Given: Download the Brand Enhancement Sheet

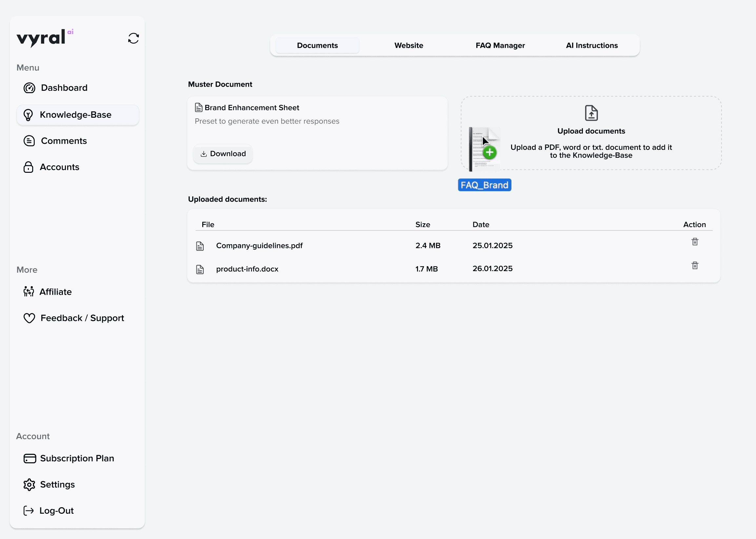Looking at the screenshot, I should pos(223,154).
